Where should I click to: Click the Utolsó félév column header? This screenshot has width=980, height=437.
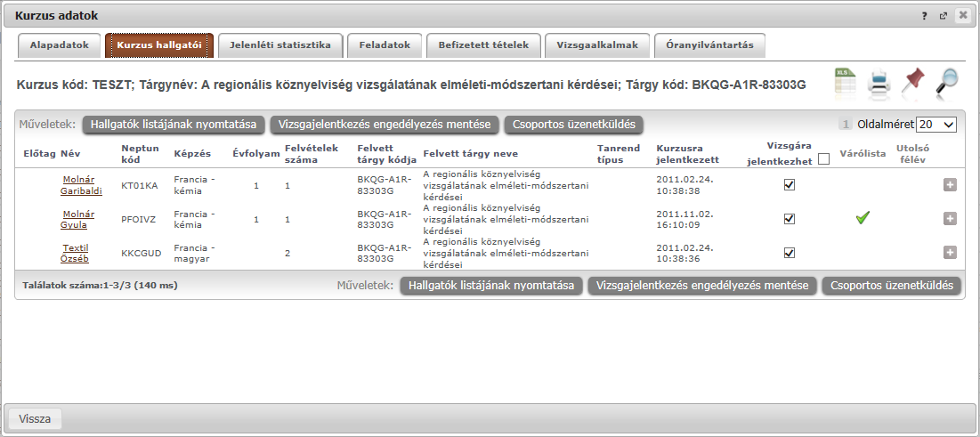coord(911,154)
